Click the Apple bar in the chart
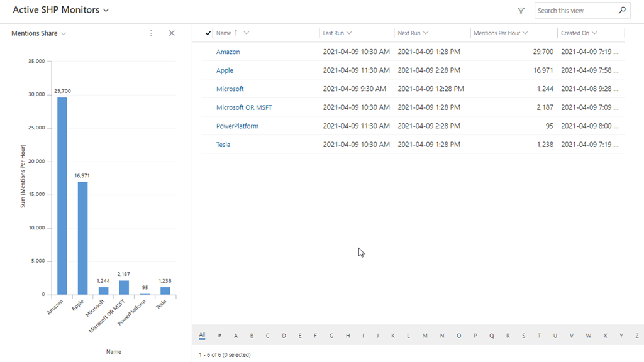The height and width of the screenshot is (362, 644). click(82, 238)
